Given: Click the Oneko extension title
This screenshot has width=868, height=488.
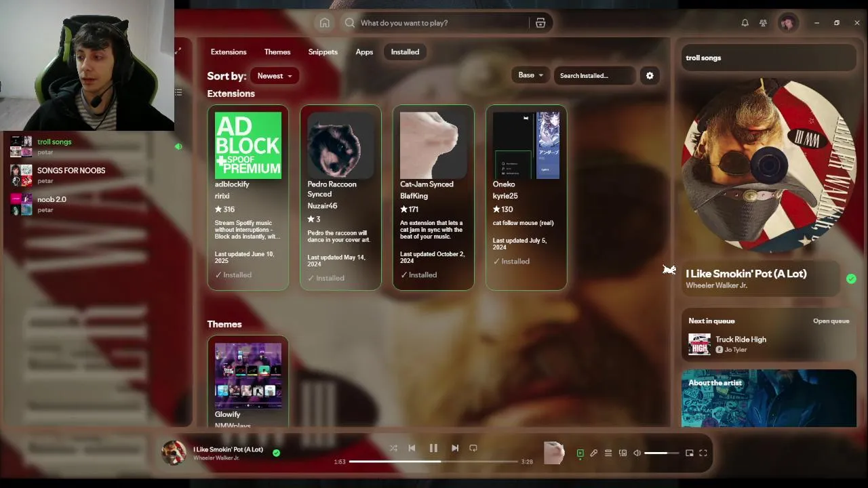Looking at the screenshot, I should (x=504, y=184).
